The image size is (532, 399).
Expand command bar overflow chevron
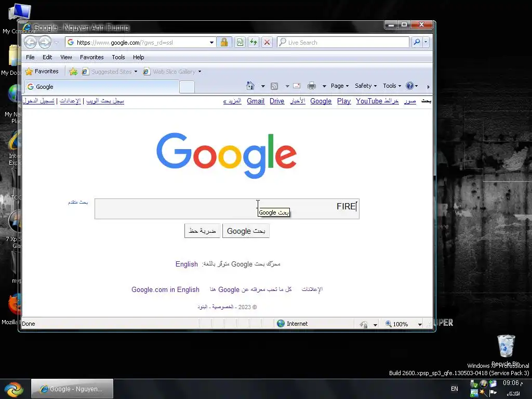pyautogui.click(x=428, y=87)
